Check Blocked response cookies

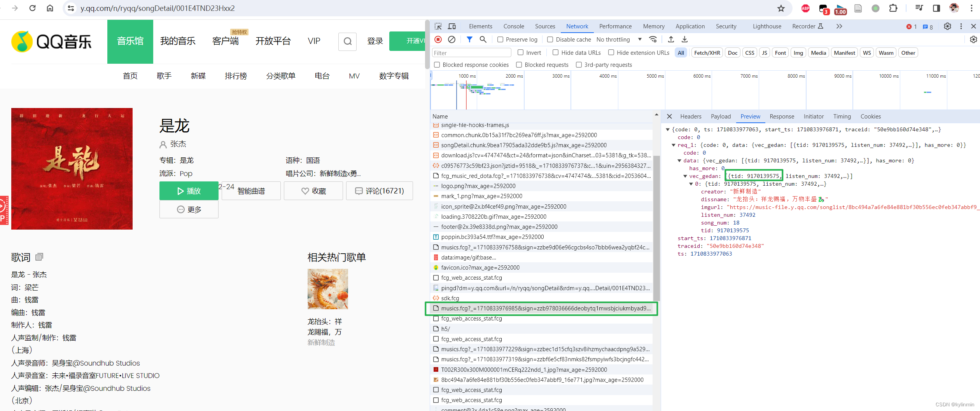pyautogui.click(x=437, y=64)
